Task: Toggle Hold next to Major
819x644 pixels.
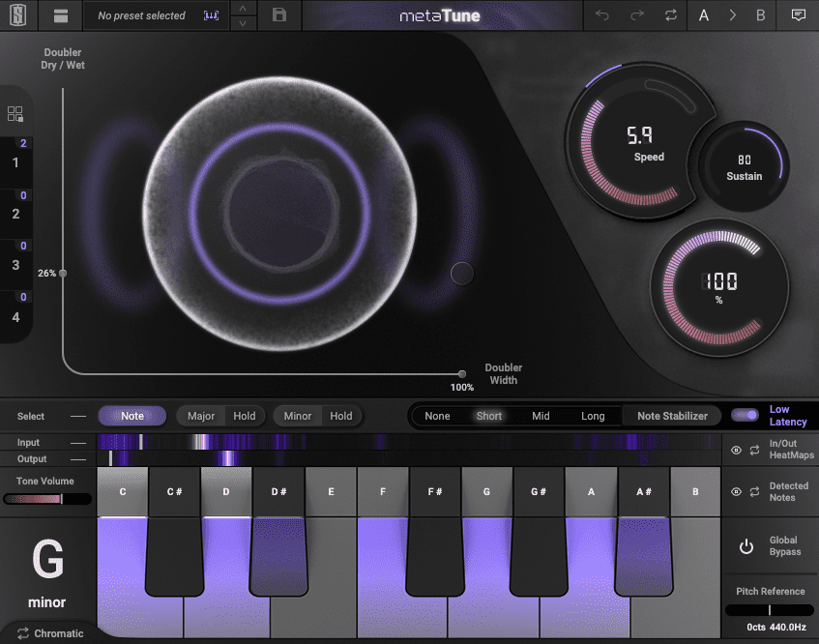Action: 245,416
